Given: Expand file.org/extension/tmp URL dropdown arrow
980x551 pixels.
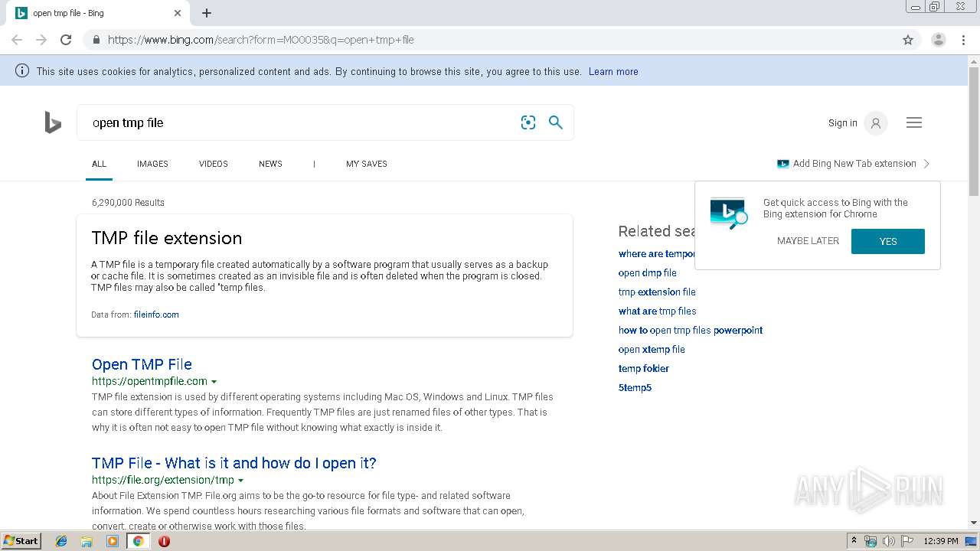Looking at the screenshot, I should point(240,481).
